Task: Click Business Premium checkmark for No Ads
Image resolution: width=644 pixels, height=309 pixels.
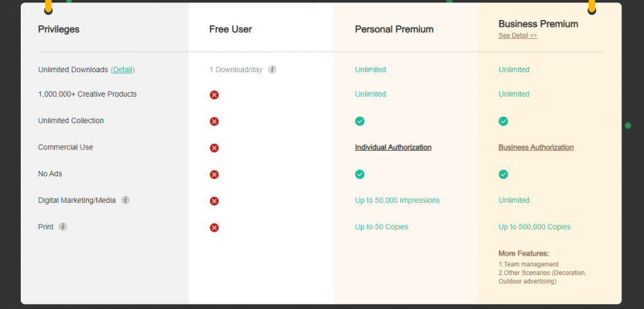Action: point(503,175)
